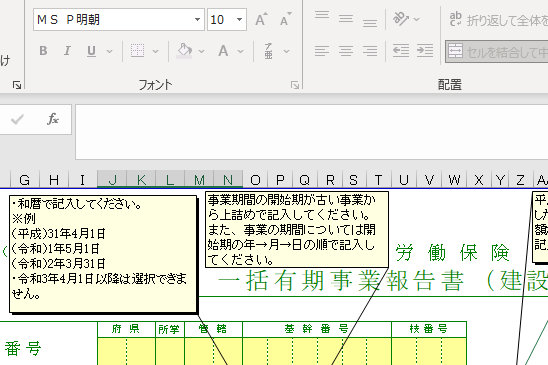Open text orientation tool

[x=401, y=19]
